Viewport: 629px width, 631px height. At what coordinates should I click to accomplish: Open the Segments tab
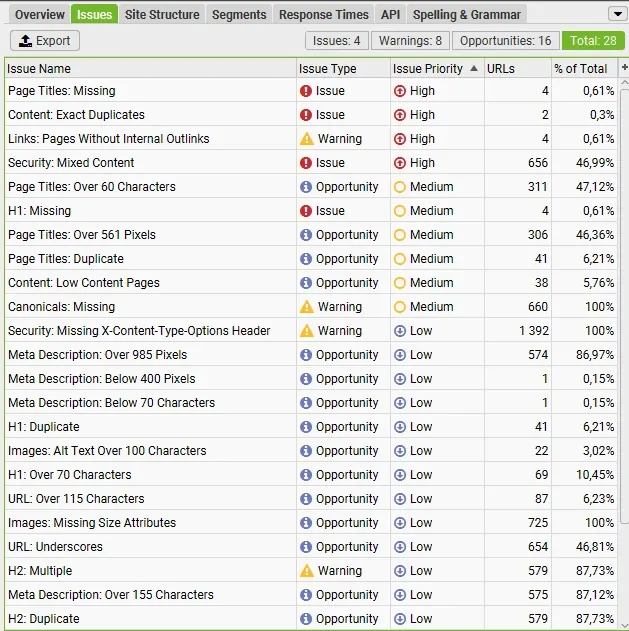[x=239, y=14]
